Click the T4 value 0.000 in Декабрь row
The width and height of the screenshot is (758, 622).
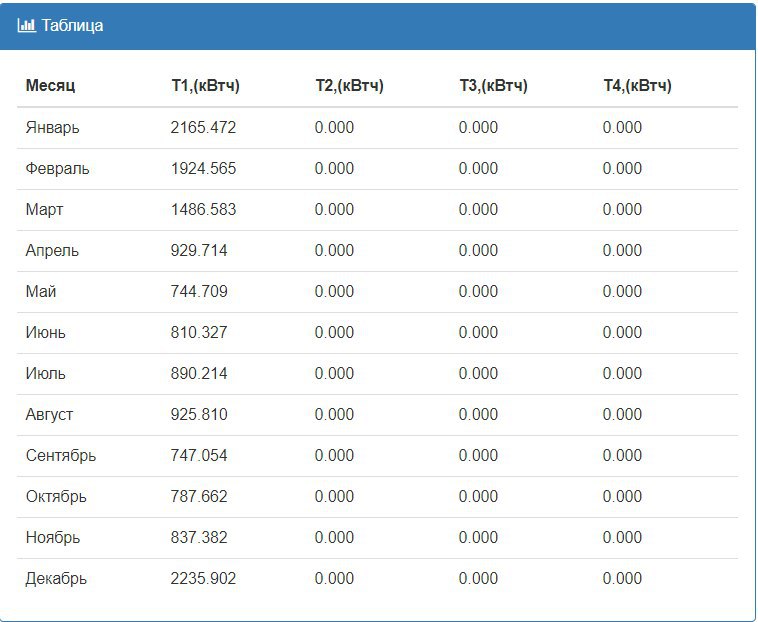tap(622, 579)
